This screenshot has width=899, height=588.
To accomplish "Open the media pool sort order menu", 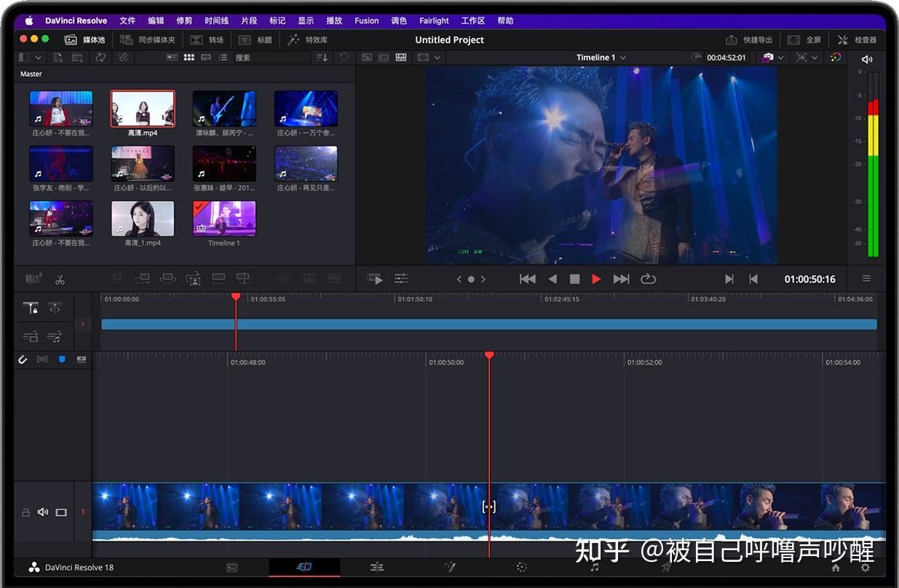I will point(322,57).
